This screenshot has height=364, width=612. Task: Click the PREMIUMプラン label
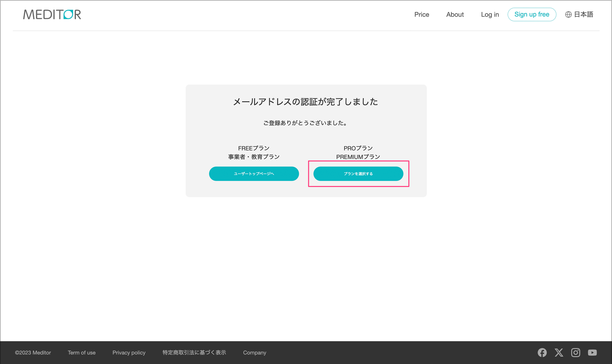point(358,157)
